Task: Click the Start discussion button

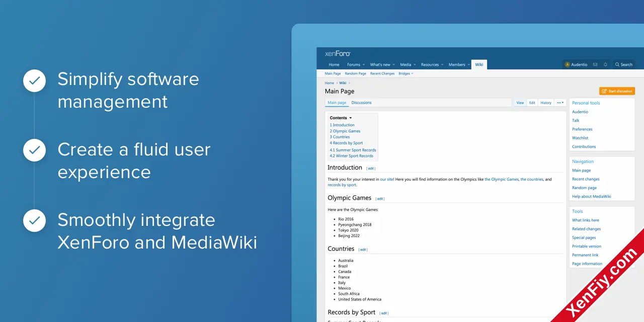Action: 617,91
